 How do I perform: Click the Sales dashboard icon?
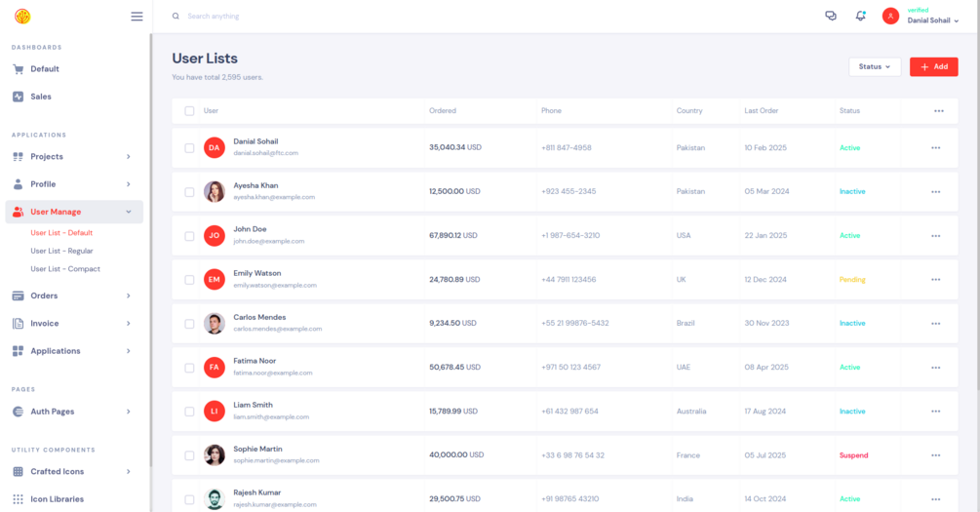pos(19,97)
